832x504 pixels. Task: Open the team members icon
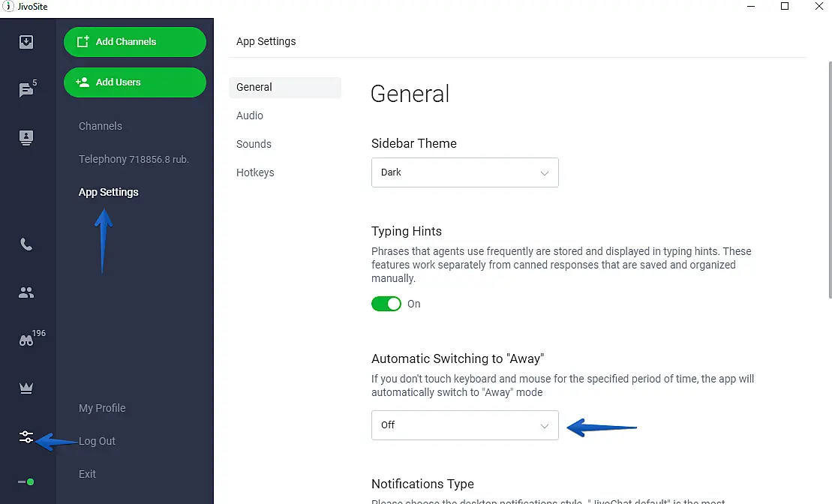pos(26,292)
